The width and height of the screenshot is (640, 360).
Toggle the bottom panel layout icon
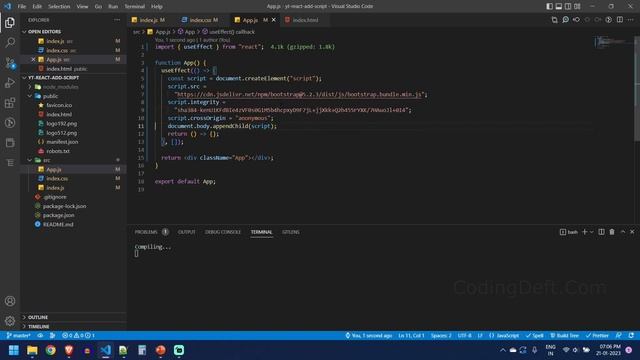[x=559, y=6]
